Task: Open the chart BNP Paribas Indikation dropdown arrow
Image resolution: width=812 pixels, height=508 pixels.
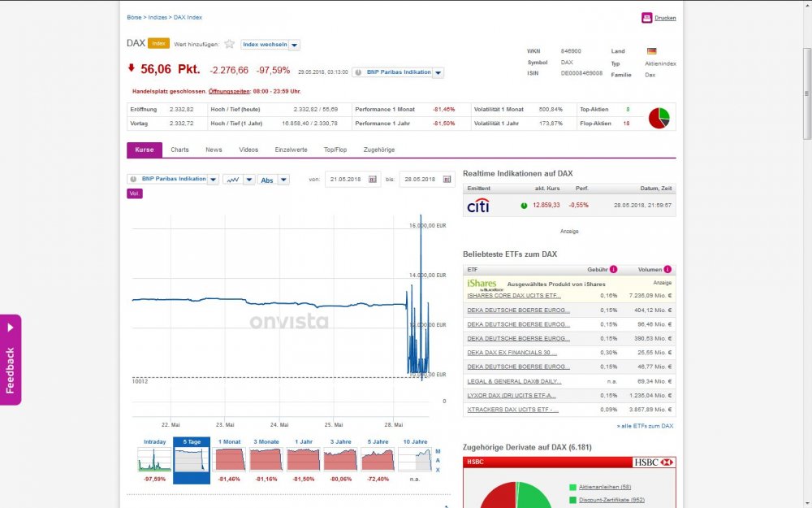Action: (x=213, y=180)
